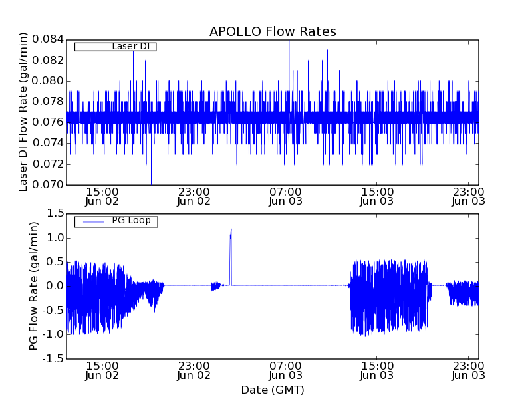
Task: Click the 0.076 tick label on top plot
Action: [x=49, y=122]
